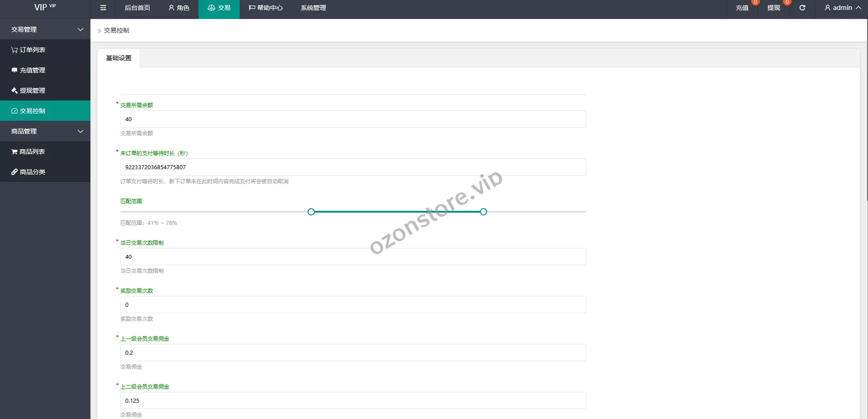Open 提现管理 with the hammer icon
The width and height of the screenshot is (868, 419).
point(28,90)
